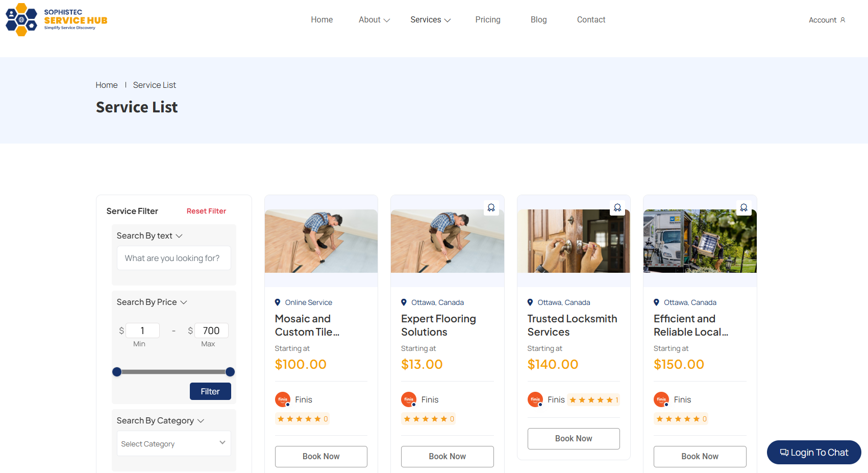The image size is (868, 473).
Task: Click the chat icon in Login To Chat button
Action: (784, 452)
